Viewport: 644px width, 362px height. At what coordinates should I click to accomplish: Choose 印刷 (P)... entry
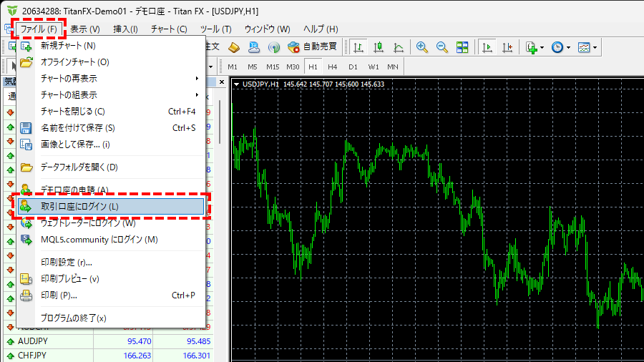(x=111, y=295)
